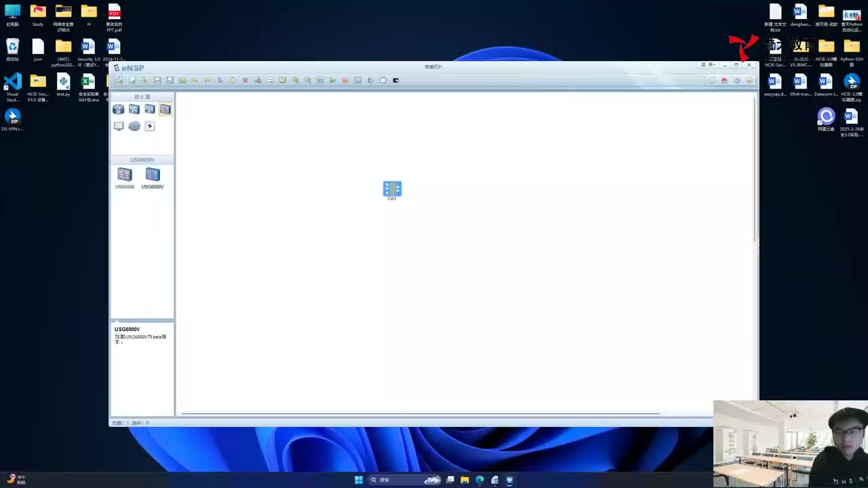Choose the USG6000V firewall model
Image resolution: width=868 pixels, height=488 pixels.
(x=153, y=178)
